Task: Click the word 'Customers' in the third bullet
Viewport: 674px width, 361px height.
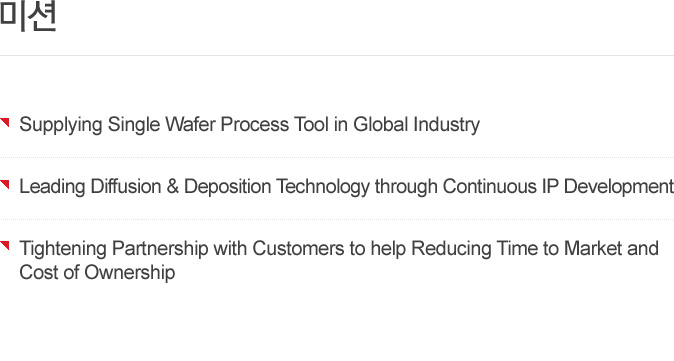Action: 298,248
